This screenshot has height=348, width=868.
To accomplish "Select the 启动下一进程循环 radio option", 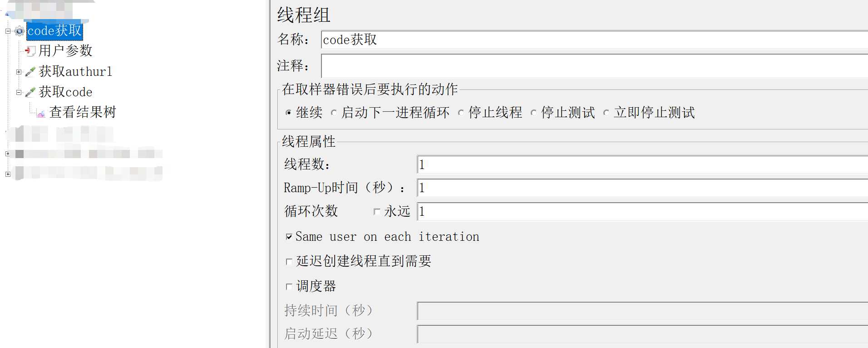I will tap(334, 112).
